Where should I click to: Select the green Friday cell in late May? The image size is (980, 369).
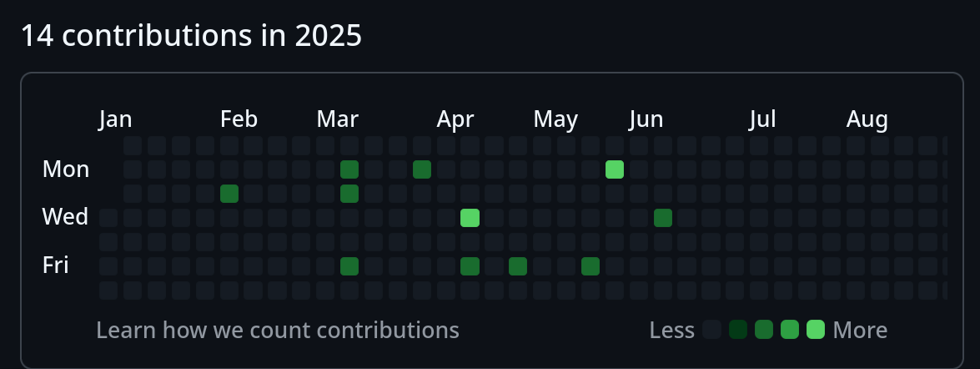point(591,265)
